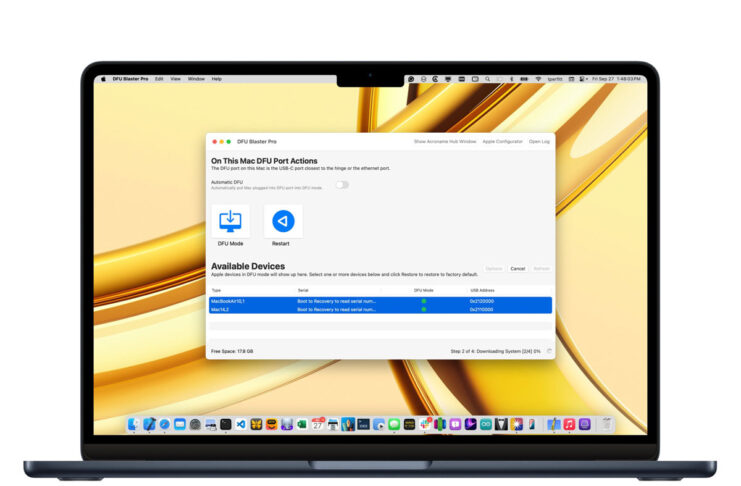Open the Edit menu
The height and width of the screenshot is (486, 741).
159,79
